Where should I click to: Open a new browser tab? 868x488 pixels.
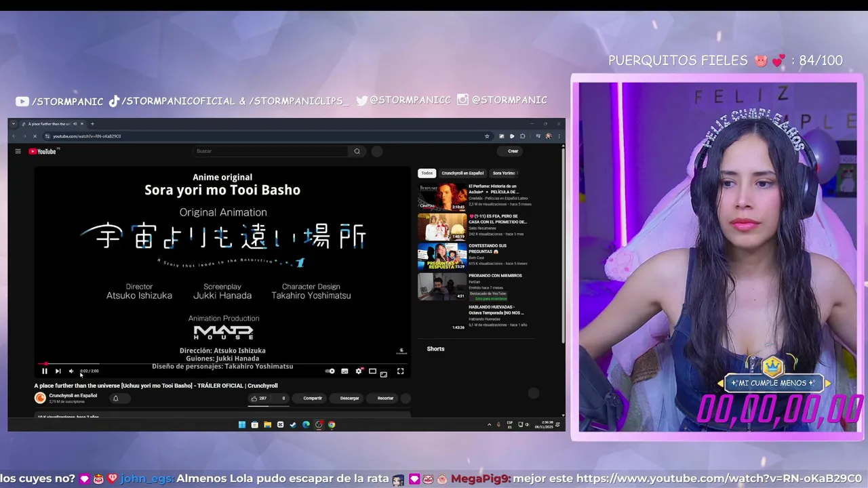pyautogui.click(x=92, y=124)
